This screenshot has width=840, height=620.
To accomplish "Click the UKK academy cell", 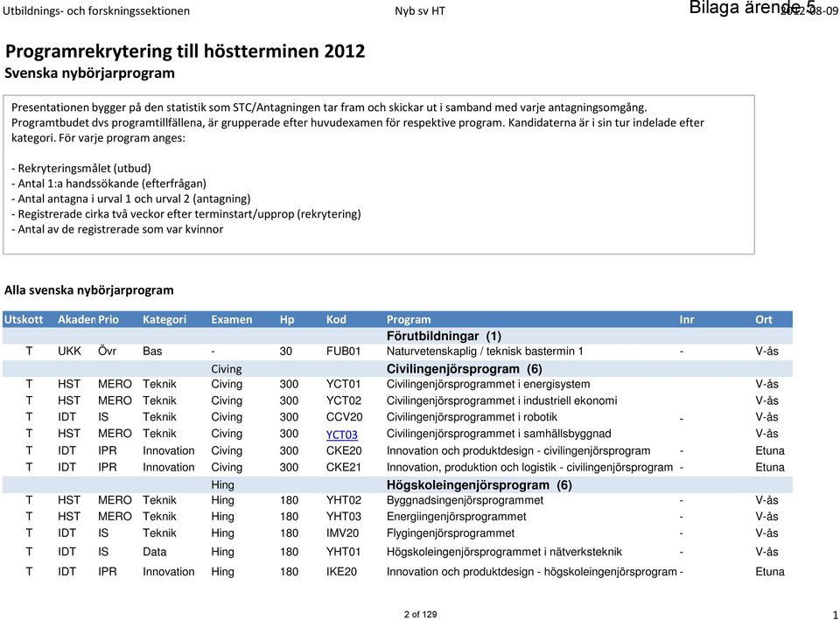I will 69,352.
